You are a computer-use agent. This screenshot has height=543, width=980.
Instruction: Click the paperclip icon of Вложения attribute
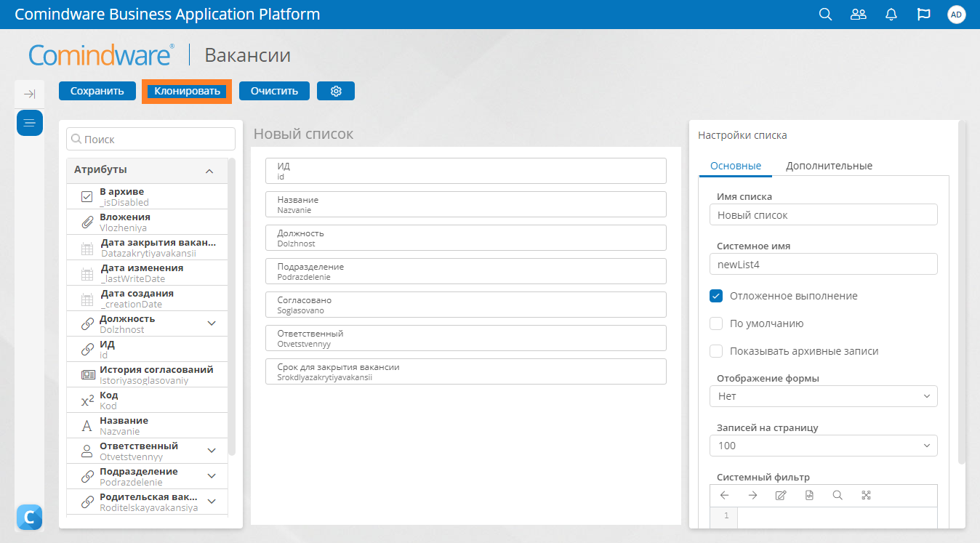(x=87, y=222)
